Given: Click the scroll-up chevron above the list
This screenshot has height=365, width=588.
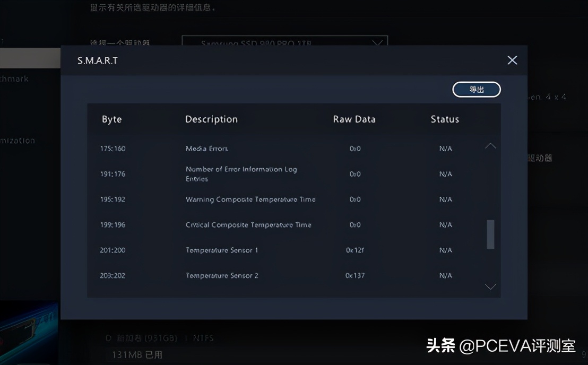Looking at the screenshot, I should [x=490, y=145].
